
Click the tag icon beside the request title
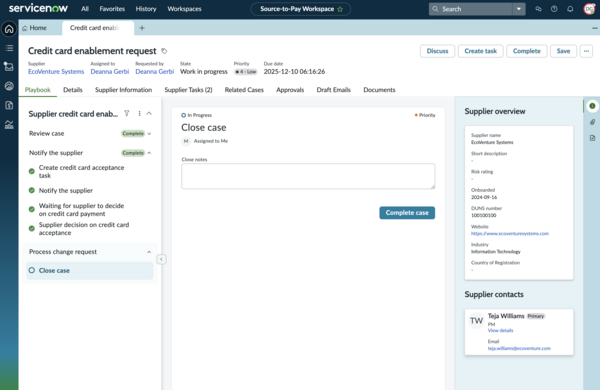click(x=164, y=51)
